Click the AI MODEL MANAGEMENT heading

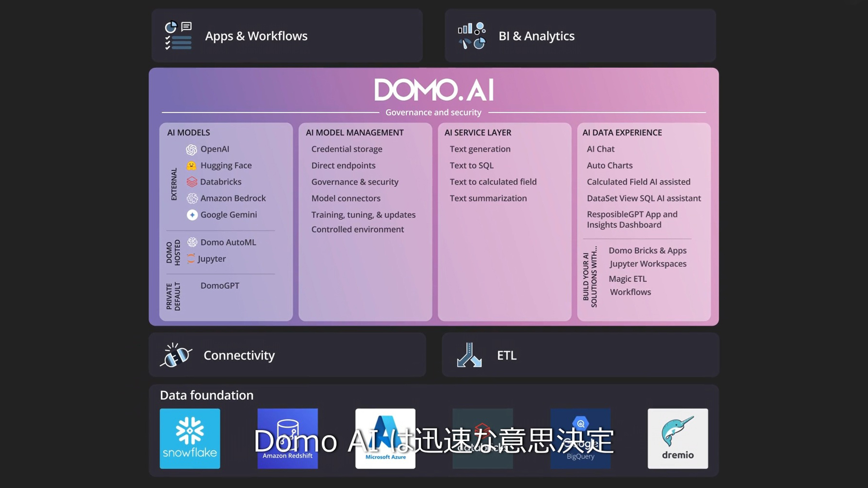point(354,132)
